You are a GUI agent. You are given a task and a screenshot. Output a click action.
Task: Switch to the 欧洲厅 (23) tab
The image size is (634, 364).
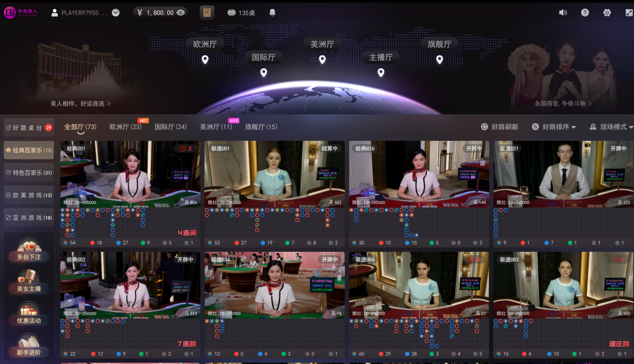coord(125,127)
